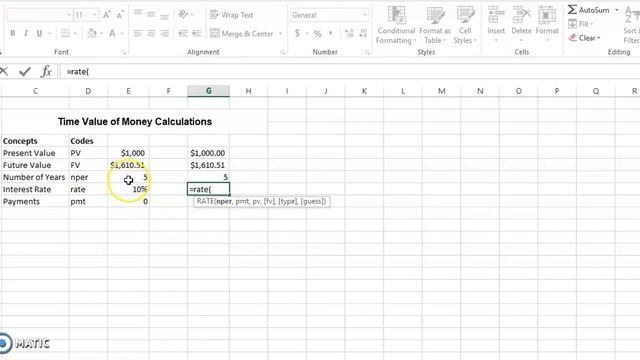Select column E header
Screen dimensions: 640x360
(128, 91)
